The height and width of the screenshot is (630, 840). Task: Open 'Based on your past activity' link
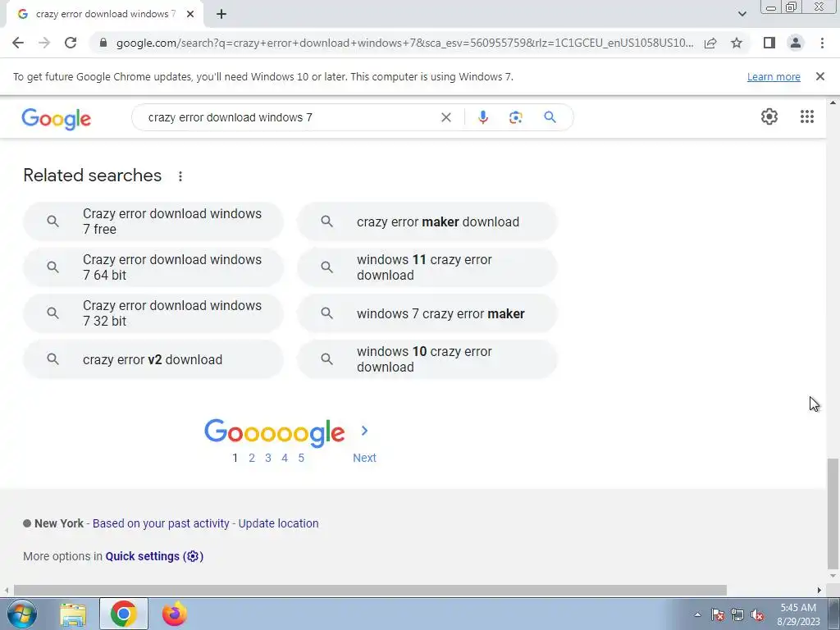pyautogui.click(x=161, y=523)
